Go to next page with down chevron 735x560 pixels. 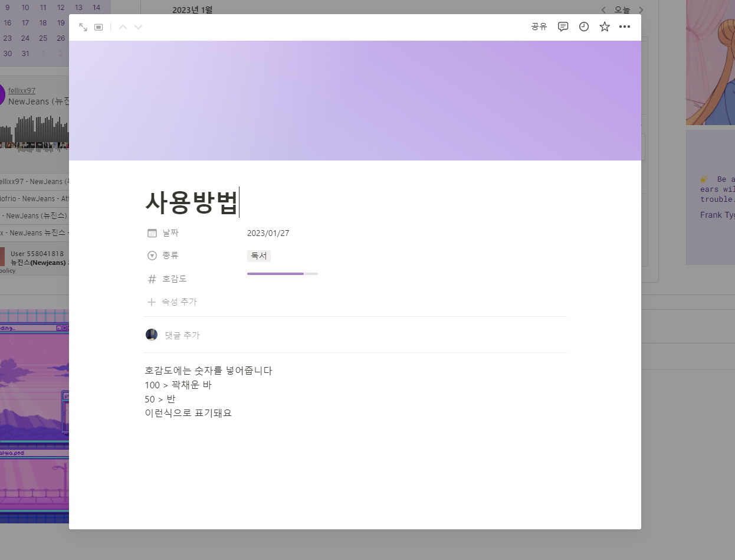pyautogui.click(x=138, y=27)
